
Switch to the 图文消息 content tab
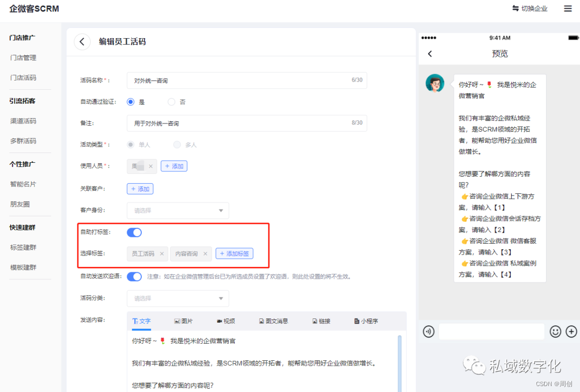click(273, 321)
